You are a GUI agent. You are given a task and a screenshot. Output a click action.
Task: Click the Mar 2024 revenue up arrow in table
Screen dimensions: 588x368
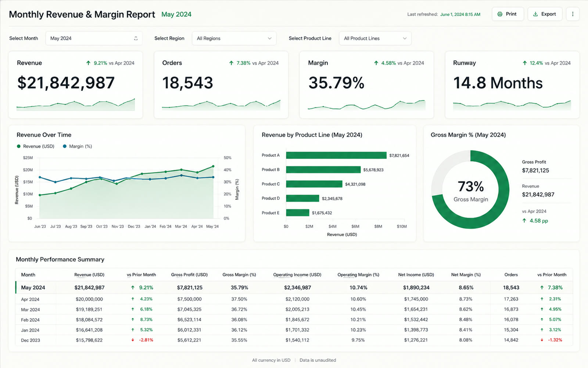tap(133, 309)
